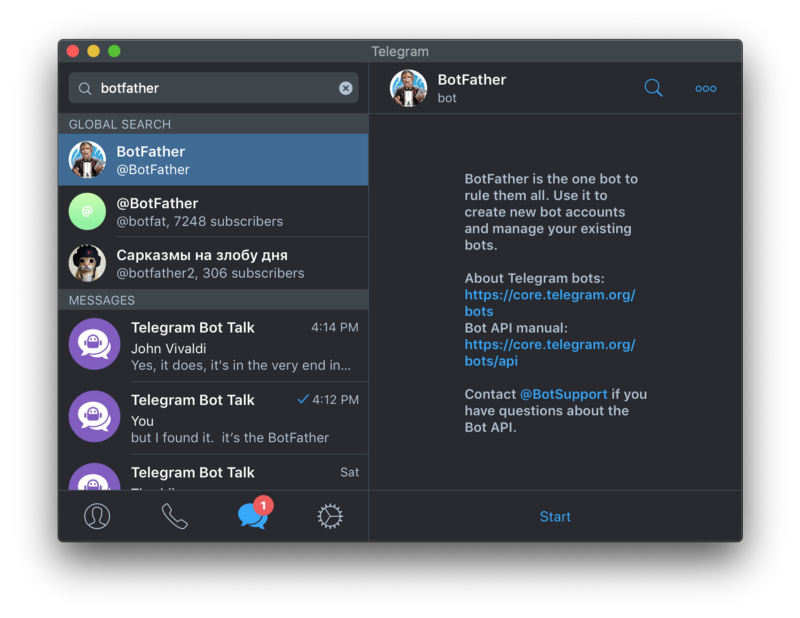This screenshot has width=800, height=618.
Task: Click the cat avatar of @botfather2 channel
Action: point(87,263)
